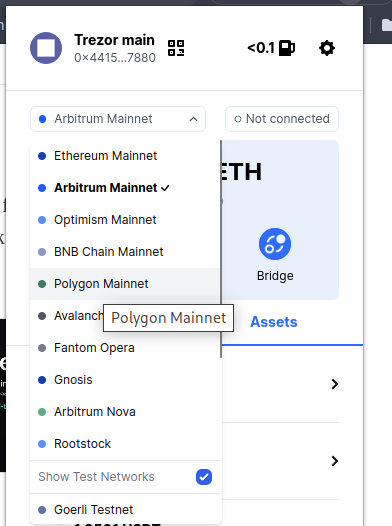Switch to the Assets tab
392x526 pixels.
(274, 322)
